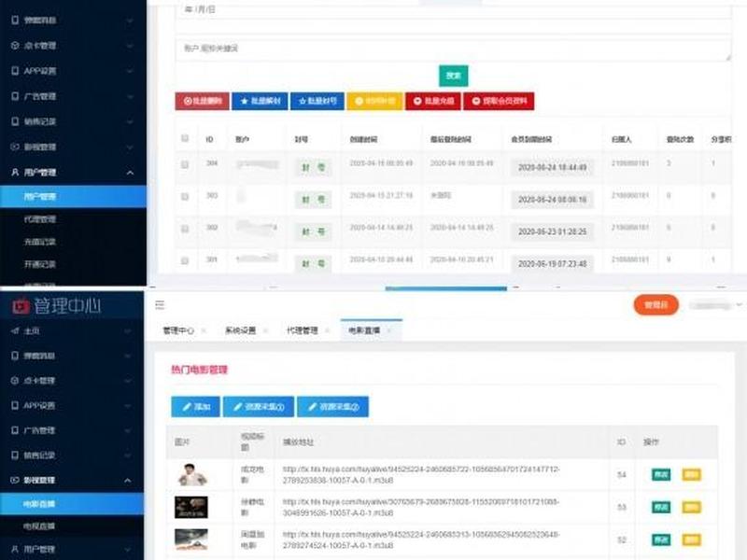Click the 管理中心 red logo icon

[21, 306]
